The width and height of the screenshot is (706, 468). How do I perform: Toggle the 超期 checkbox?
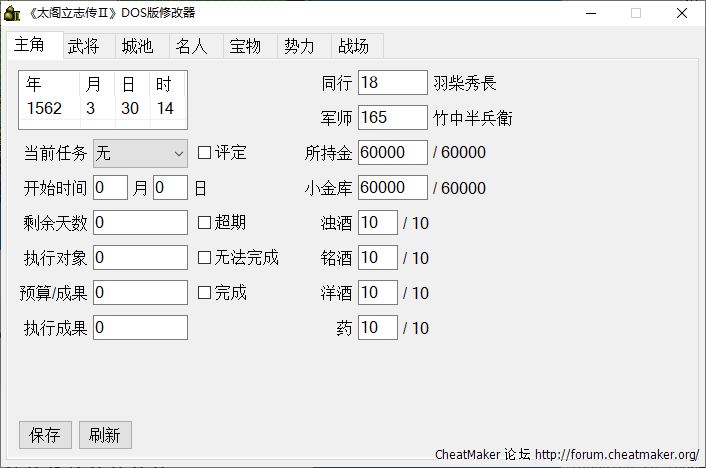(x=205, y=222)
